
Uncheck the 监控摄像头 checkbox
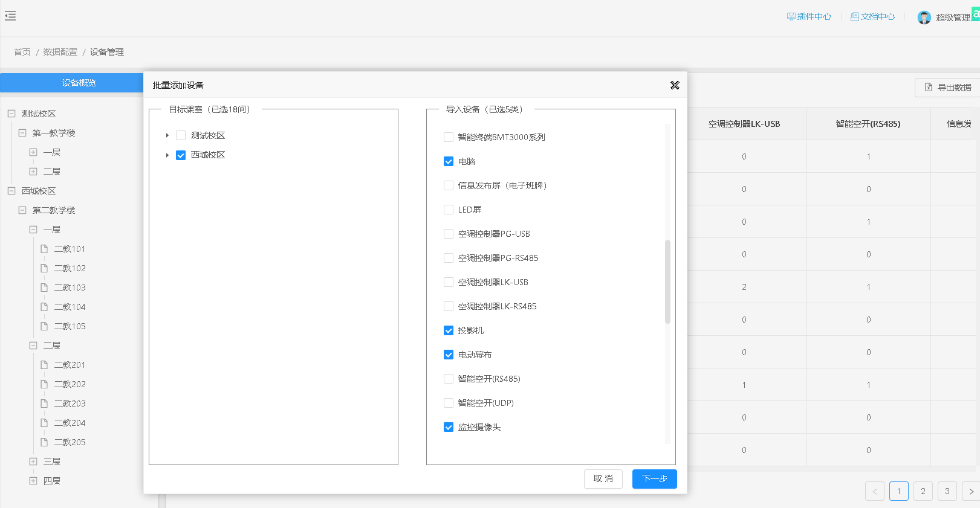pos(449,427)
